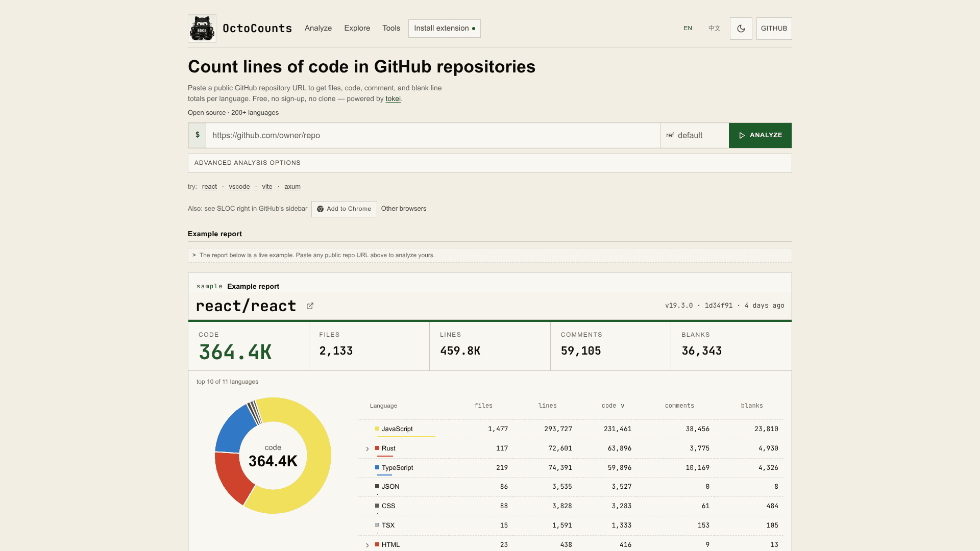
Task: Select the TSX row label
Action: point(388,525)
